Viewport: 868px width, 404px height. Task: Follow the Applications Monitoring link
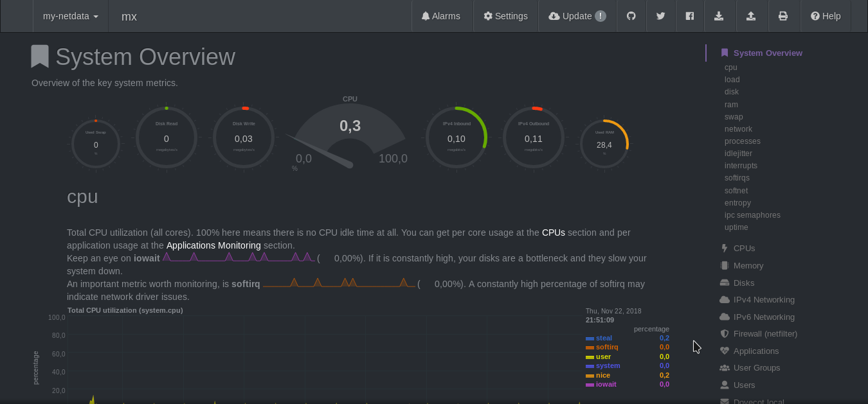point(213,245)
